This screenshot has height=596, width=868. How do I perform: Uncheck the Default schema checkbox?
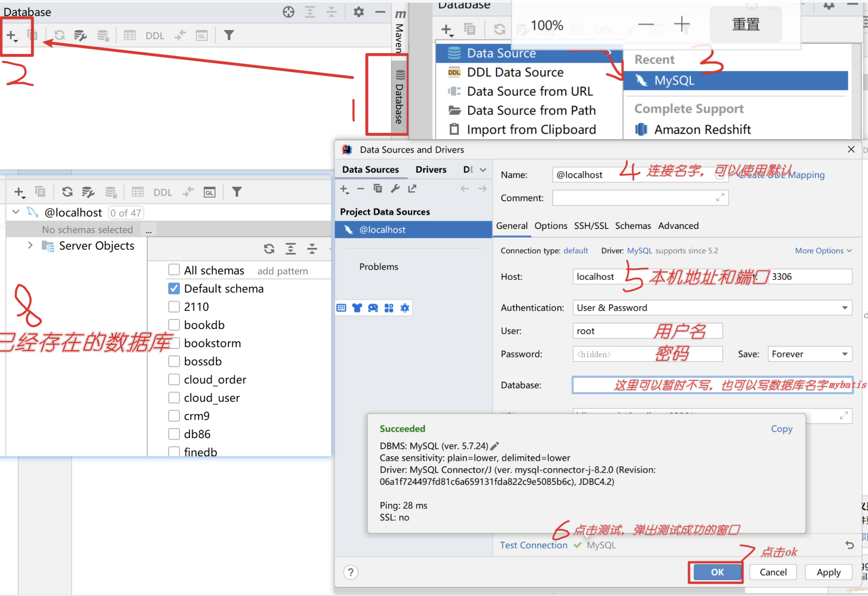coord(174,288)
